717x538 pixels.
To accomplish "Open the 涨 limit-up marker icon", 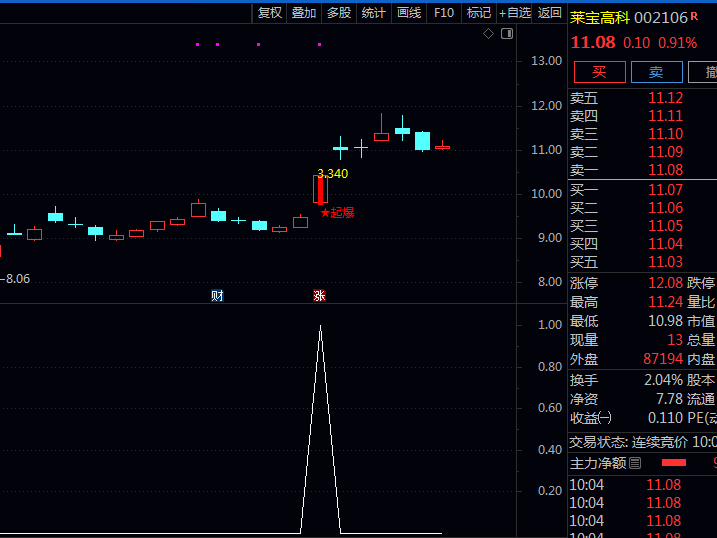I will point(319,296).
